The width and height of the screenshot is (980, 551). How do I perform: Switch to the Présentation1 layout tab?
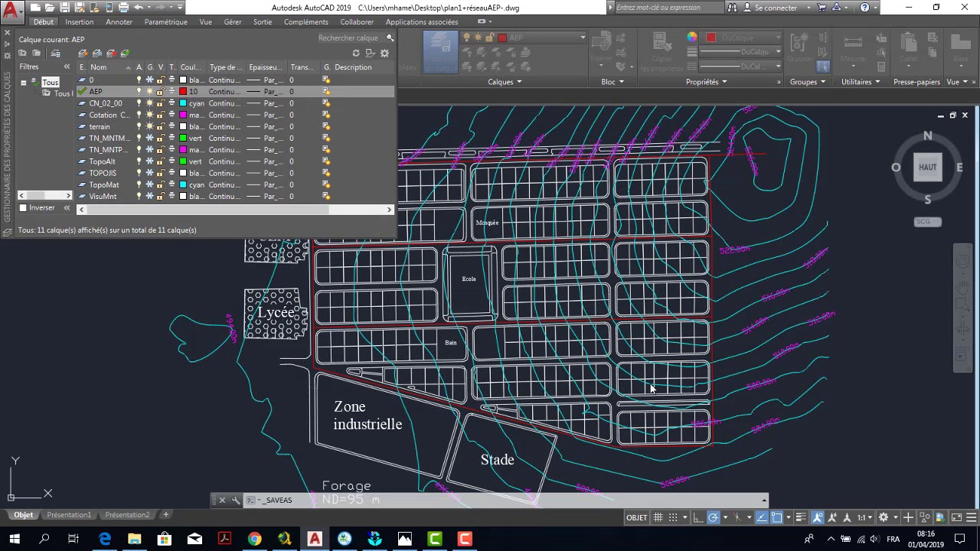coord(69,515)
